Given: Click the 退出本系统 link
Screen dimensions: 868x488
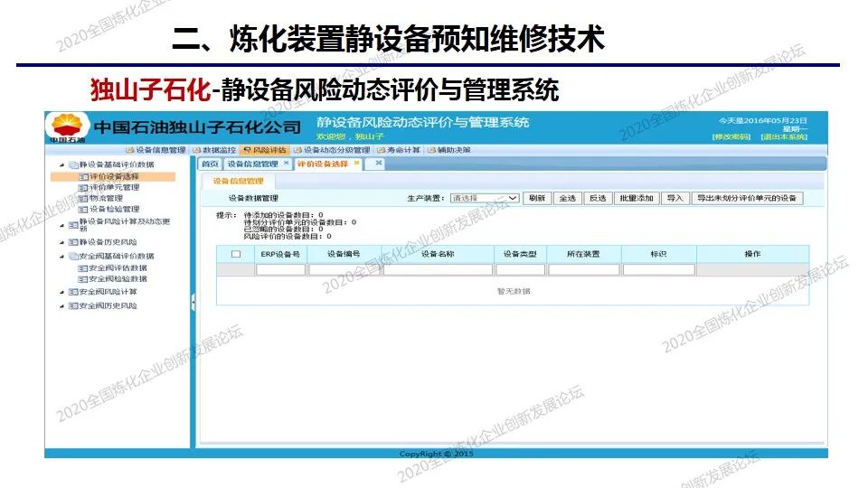Looking at the screenshot, I should click(784, 136).
